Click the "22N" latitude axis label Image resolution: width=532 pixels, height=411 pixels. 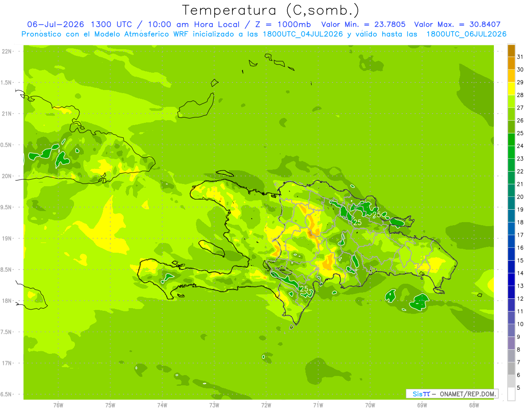point(7,51)
